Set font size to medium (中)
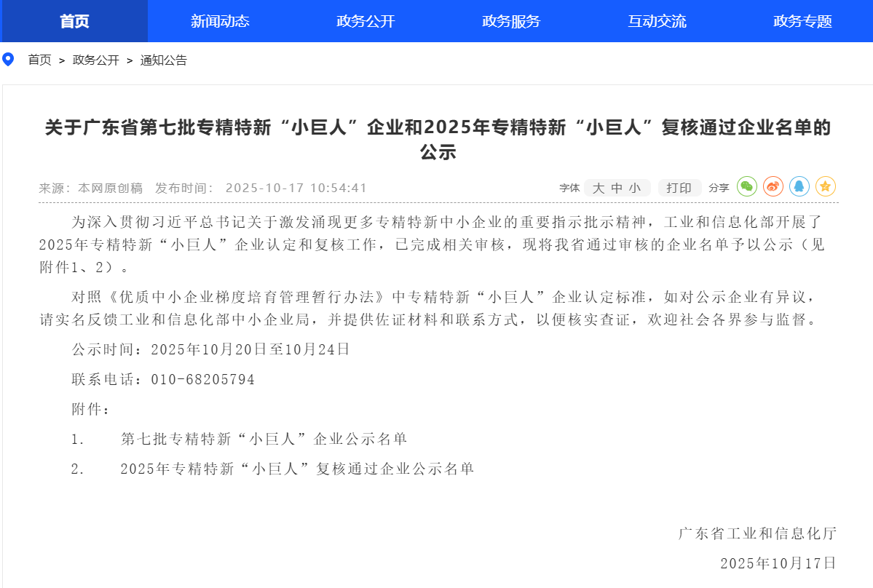Screen dimensions: 873x588 [617, 188]
